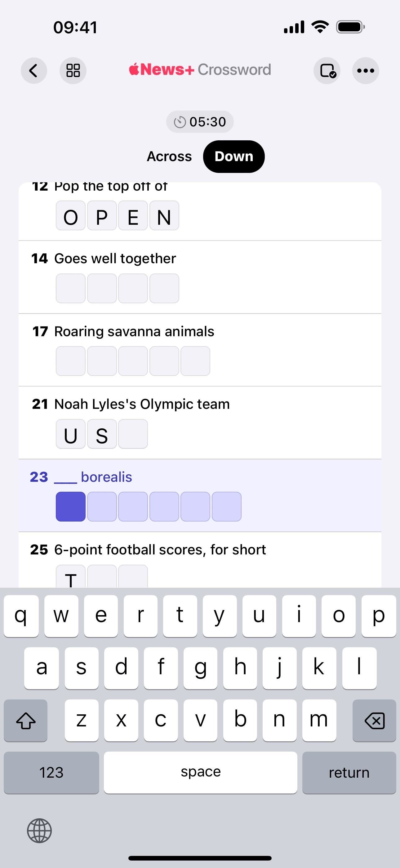
Task: Toggle the keyboard shift key
Action: coord(26,721)
